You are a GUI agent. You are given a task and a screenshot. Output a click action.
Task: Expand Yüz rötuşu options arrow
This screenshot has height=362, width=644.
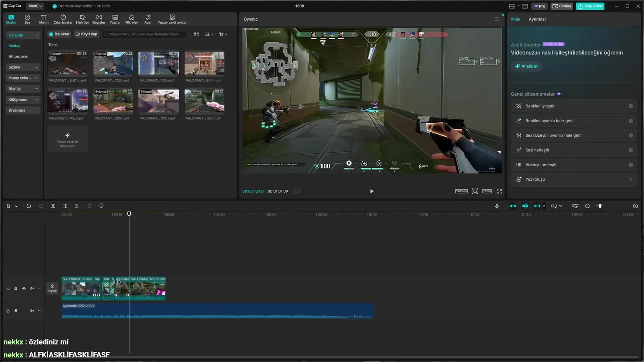point(631,179)
